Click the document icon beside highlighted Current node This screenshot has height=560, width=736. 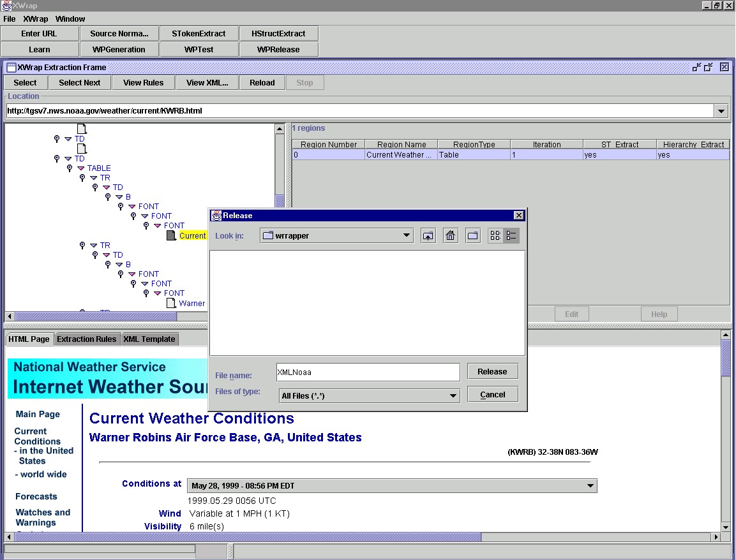pyautogui.click(x=171, y=235)
